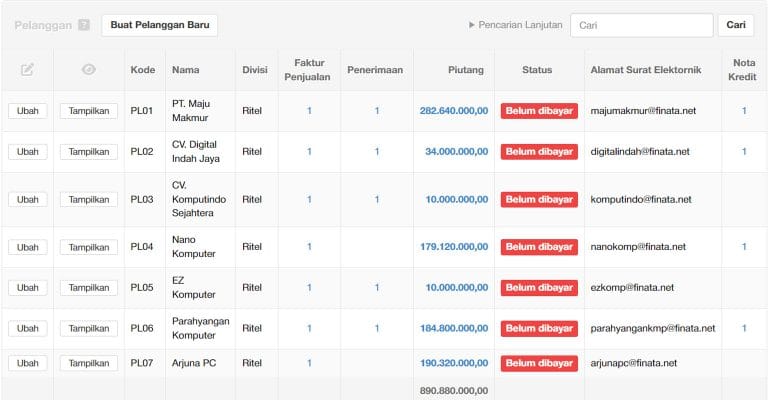
Task: Click Ubah for Nano Komputer
Action: pyautogui.click(x=27, y=247)
